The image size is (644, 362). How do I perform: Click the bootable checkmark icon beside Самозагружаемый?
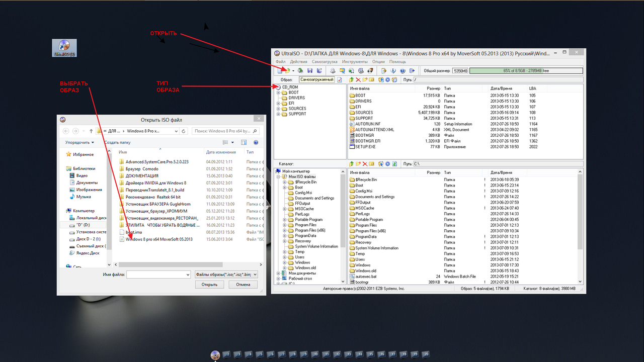[x=340, y=79]
